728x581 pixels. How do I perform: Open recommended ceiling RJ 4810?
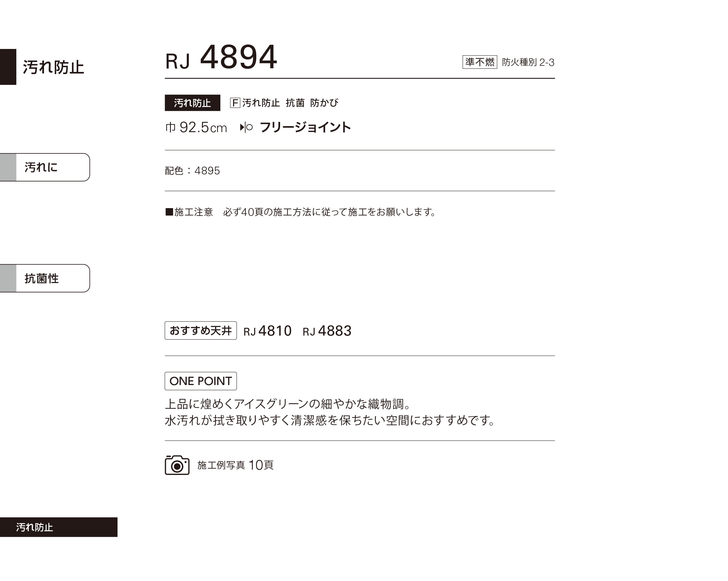point(267,331)
